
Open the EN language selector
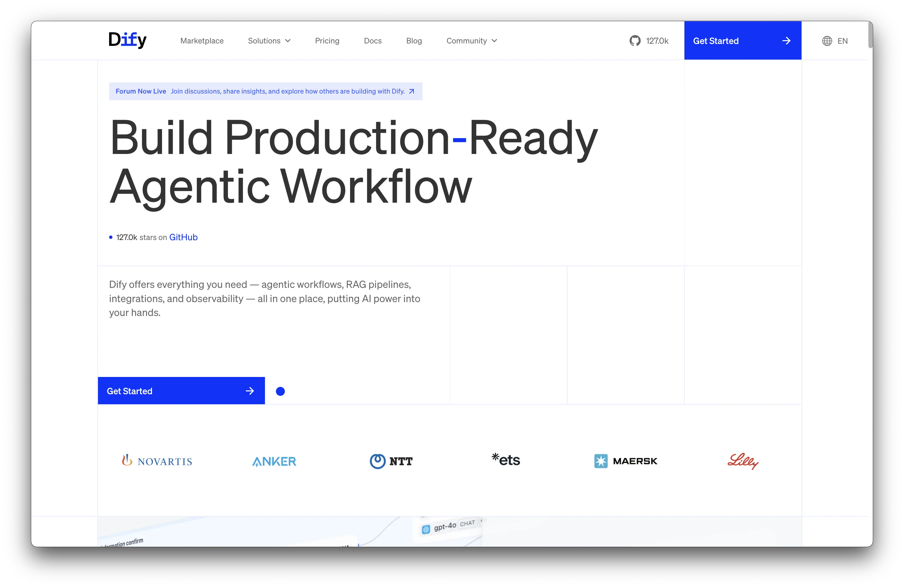pos(842,41)
